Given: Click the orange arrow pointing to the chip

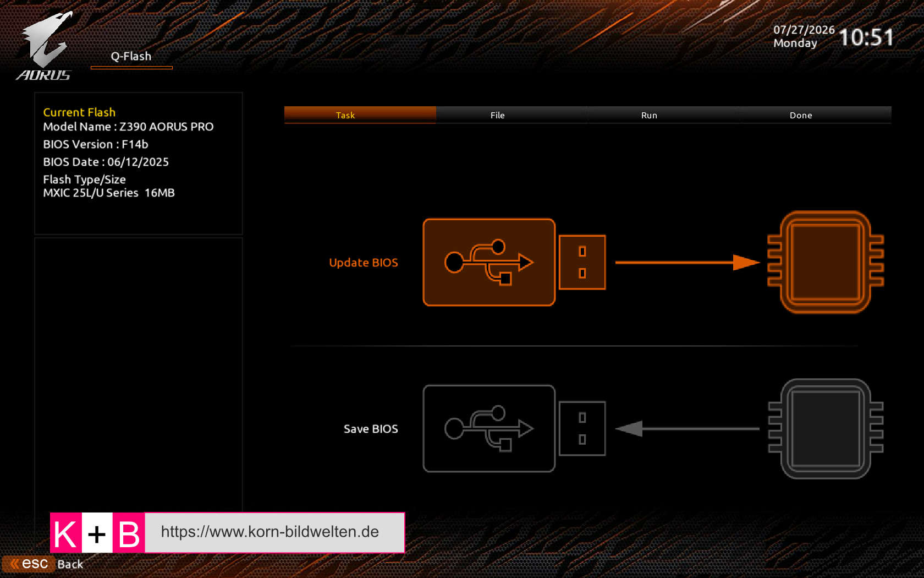Looking at the screenshot, I should (687, 262).
